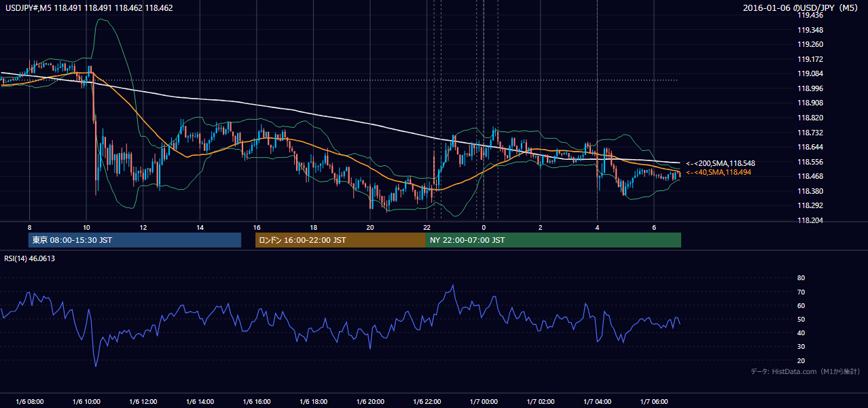This screenshot has height=408, width=868.
Task: Click the hour 8 tick under price chart
Action: point(29,227)
